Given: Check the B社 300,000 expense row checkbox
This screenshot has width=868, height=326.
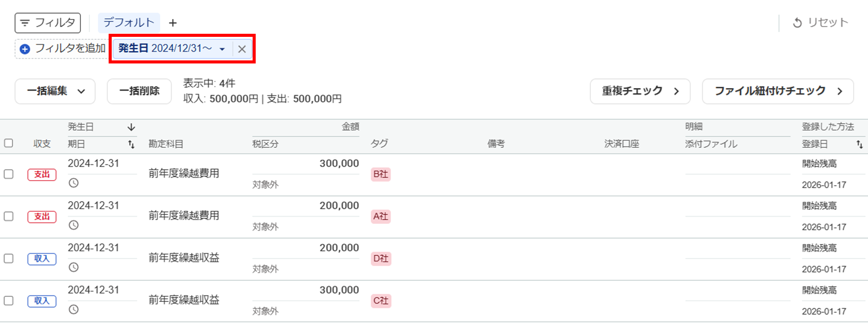Looking at the screenshot, I should coord(9,174).
